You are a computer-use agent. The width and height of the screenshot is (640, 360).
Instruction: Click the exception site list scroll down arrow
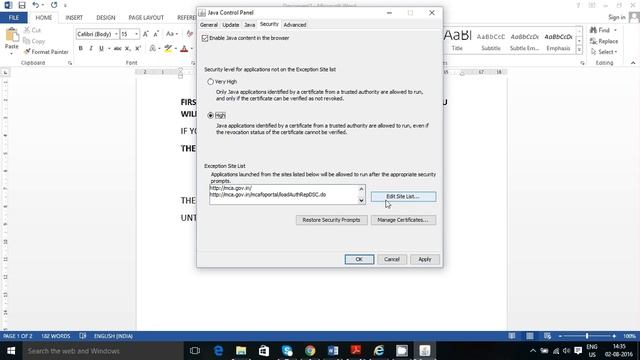pyautogui.click(x=361, y=200)
